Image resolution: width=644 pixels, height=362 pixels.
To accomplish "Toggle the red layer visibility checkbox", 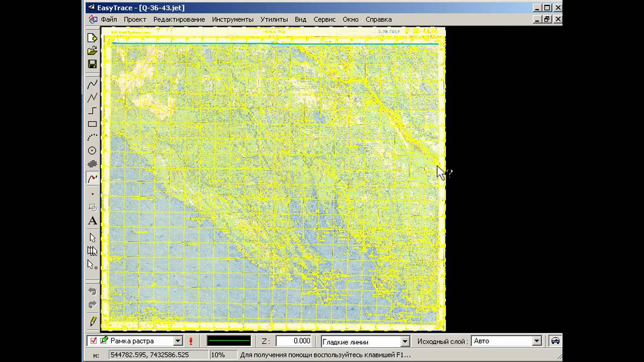I will pyautogui.click(x=93, y=341).
